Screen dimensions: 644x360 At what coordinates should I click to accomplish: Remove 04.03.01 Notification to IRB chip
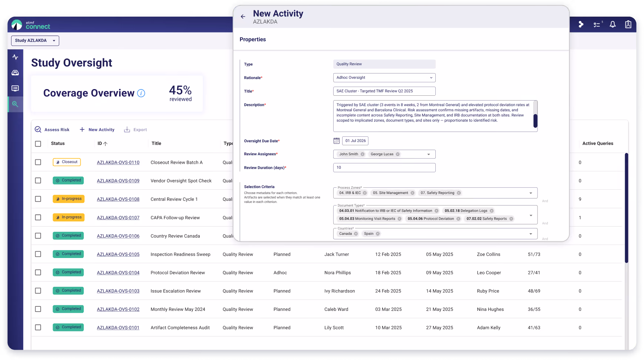point(436,211)
